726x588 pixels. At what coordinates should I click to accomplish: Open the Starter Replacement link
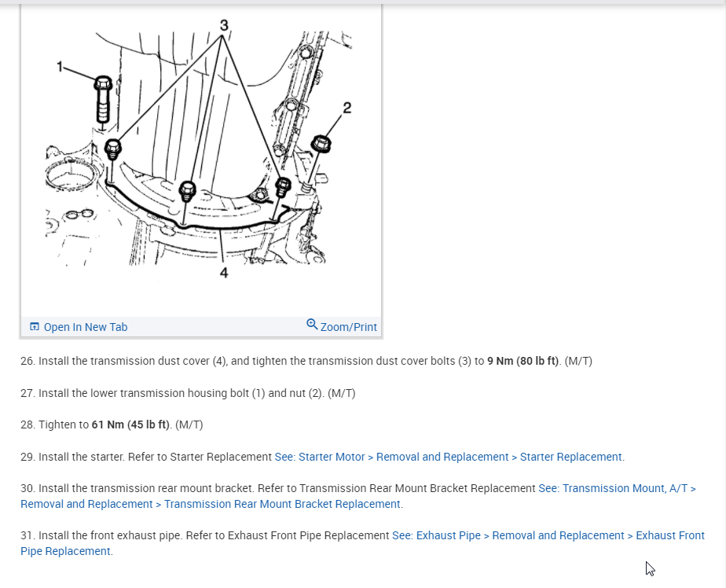[449, 457]
